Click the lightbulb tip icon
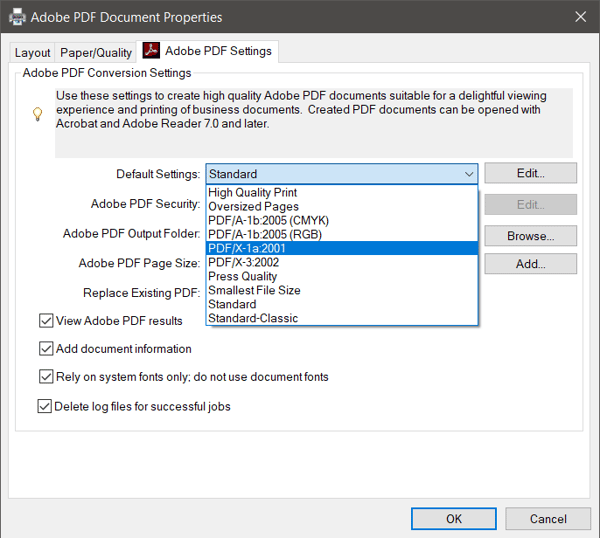The width and height of the screenshot is (600, 538). click(x=38, y=114)
